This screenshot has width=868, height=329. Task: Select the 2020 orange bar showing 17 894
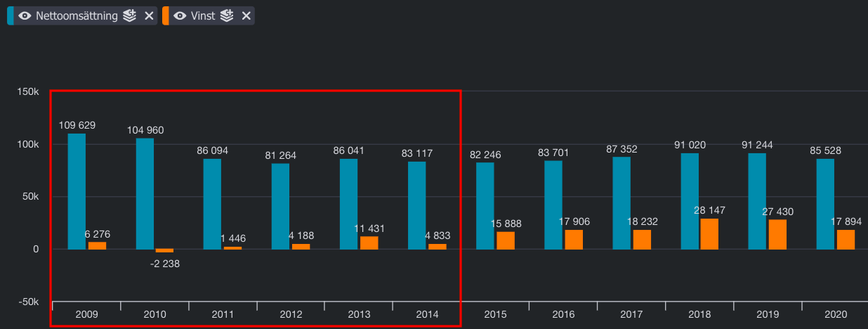tap(846, 240)
